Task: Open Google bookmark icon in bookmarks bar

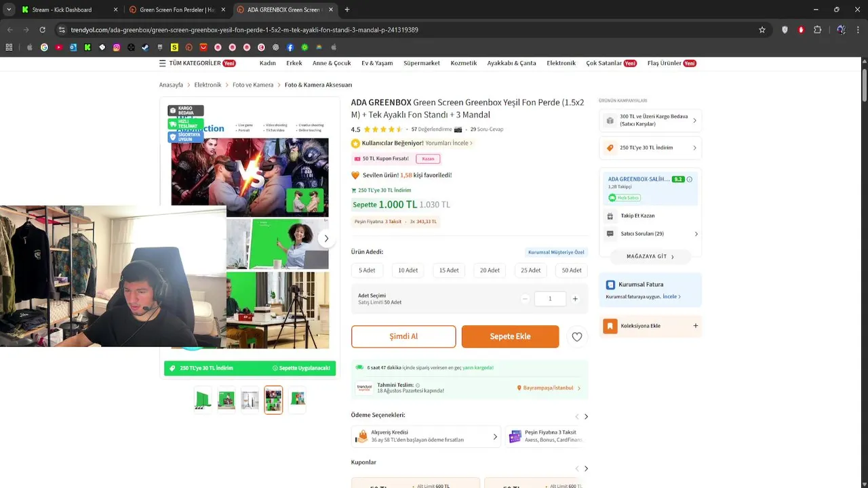Action: [44, 47]
